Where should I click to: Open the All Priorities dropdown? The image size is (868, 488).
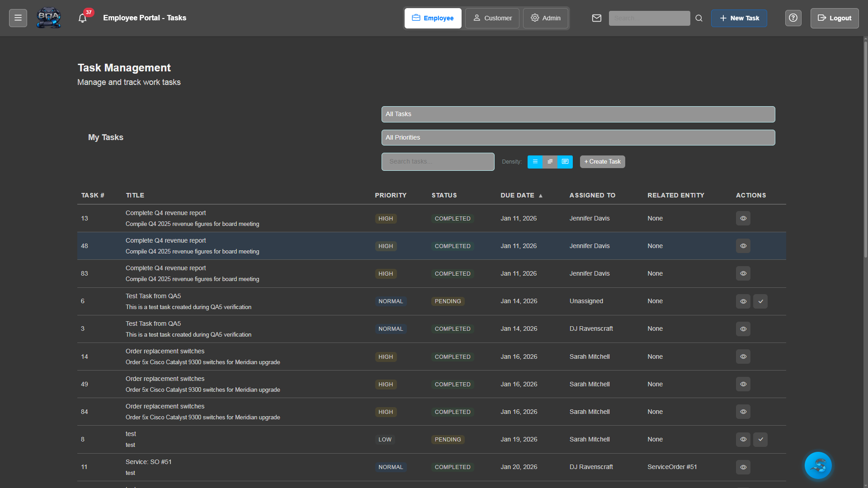(578, 137)
